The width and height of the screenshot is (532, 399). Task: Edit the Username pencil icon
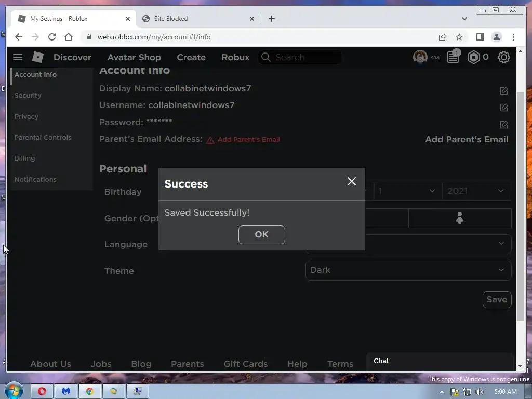(x=503, y=107)
